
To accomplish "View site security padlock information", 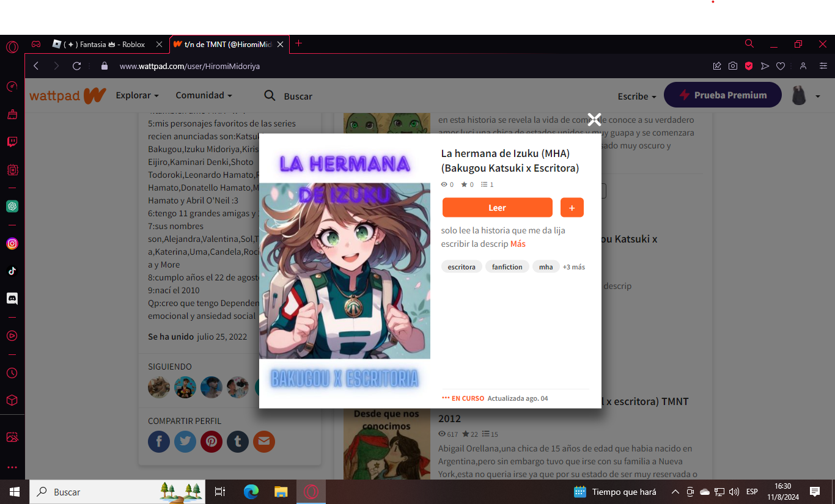I will (104, 66).
